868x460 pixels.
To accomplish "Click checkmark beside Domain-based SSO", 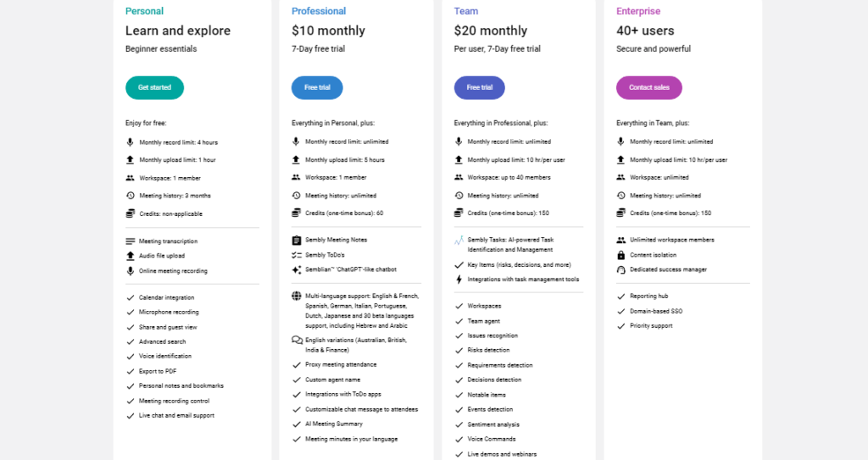I will [621, 312].
